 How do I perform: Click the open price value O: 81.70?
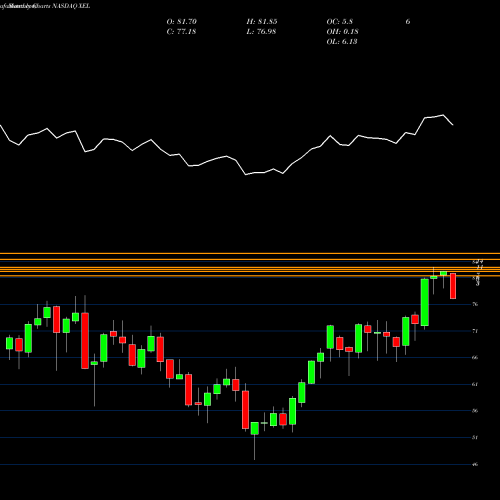point(182,22)
